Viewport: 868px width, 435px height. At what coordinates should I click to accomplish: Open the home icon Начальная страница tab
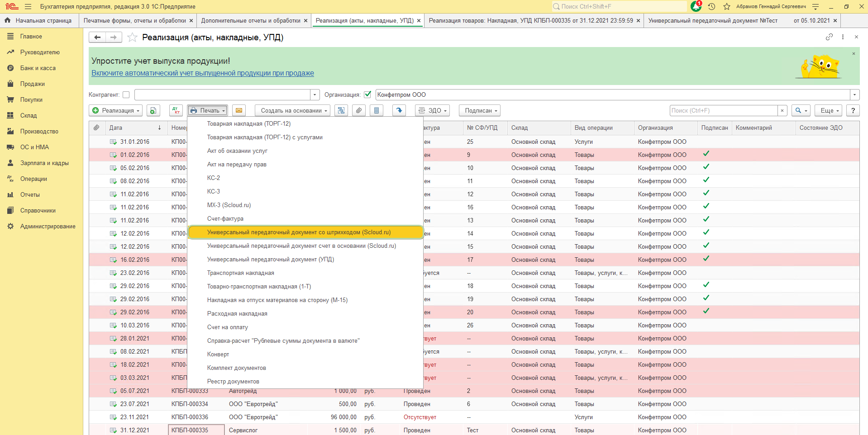[x=38, y=20]
